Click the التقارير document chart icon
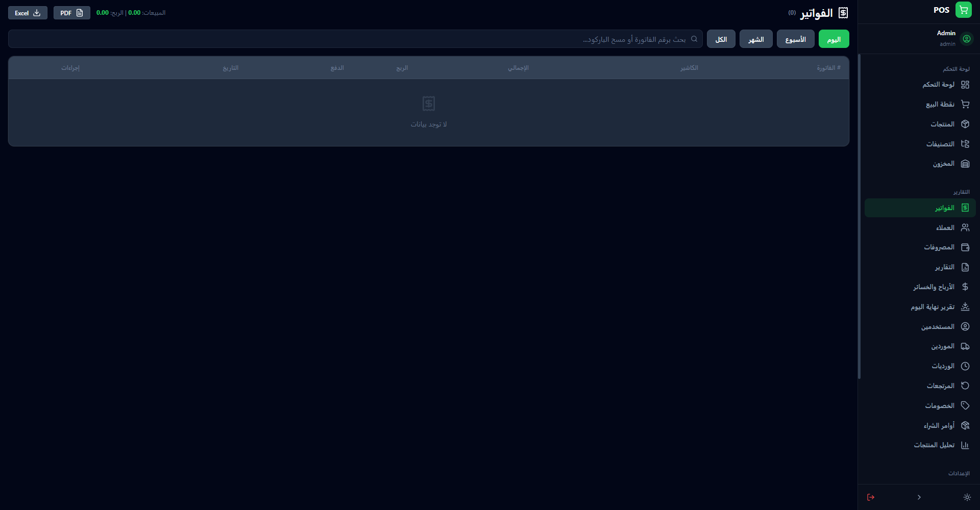Screen dimensions: 980x510 965,267
